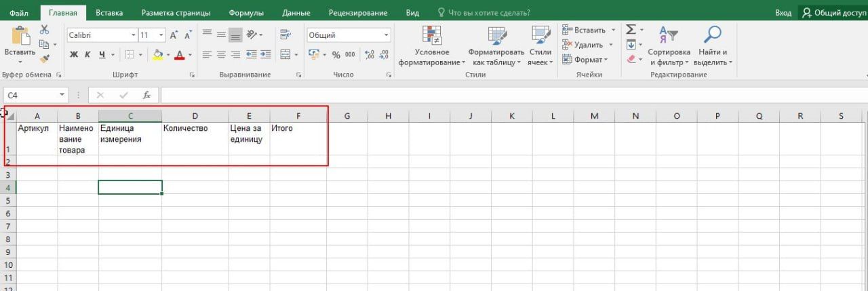Click the insert function fx icon
The height and width of the screenshot is (291, 868).
pyautogui.click(x=146, y=96)
